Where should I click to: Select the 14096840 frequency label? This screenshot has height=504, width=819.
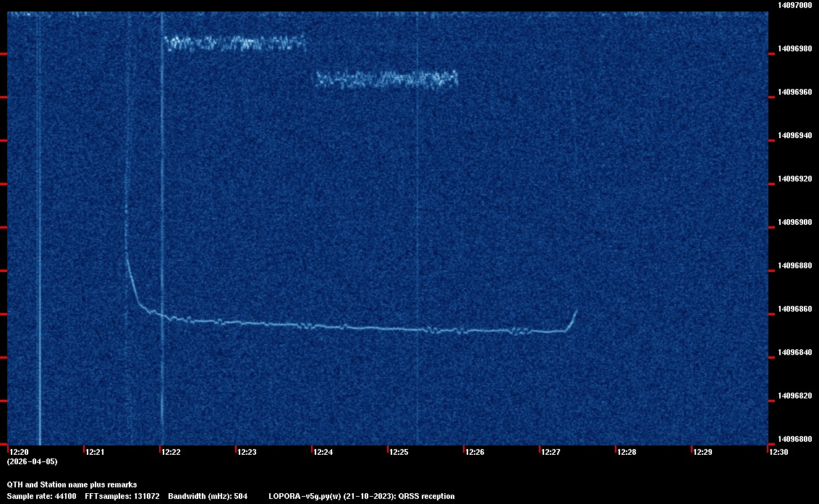tap(795, 352)
